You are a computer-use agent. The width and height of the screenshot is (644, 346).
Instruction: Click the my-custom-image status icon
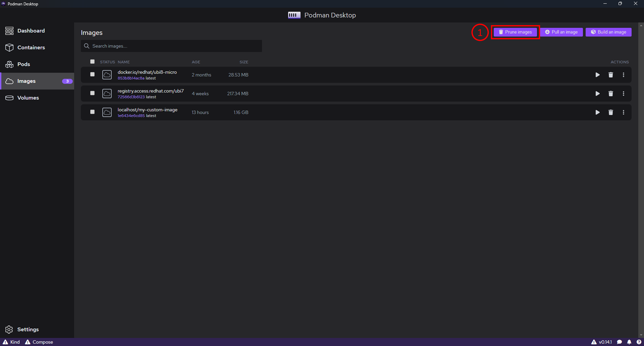tap(107, 112)
